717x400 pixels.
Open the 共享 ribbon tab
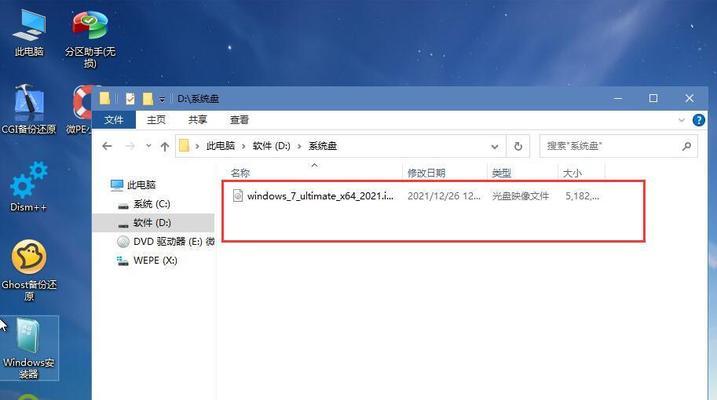tap(198, 120)
